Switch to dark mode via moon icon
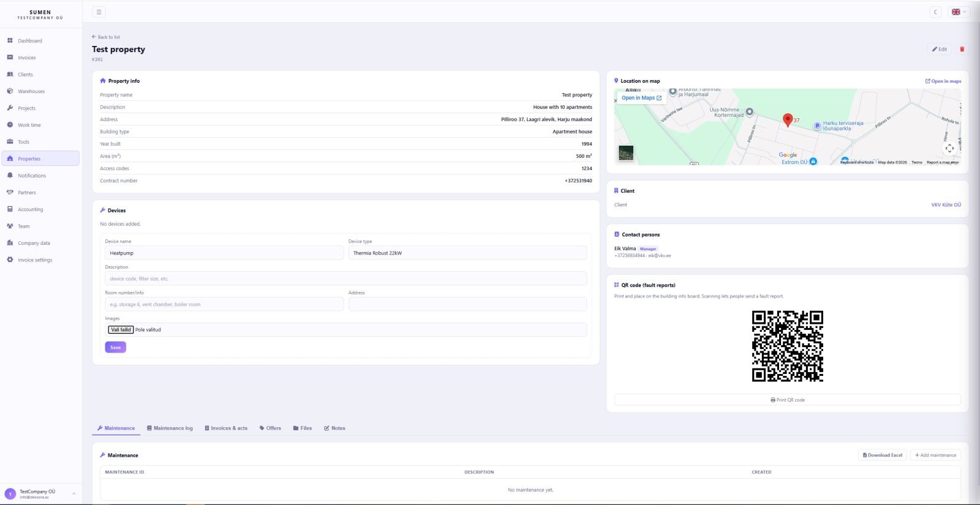The height and width of the screenshot is (505, 980). click(935, 12)
